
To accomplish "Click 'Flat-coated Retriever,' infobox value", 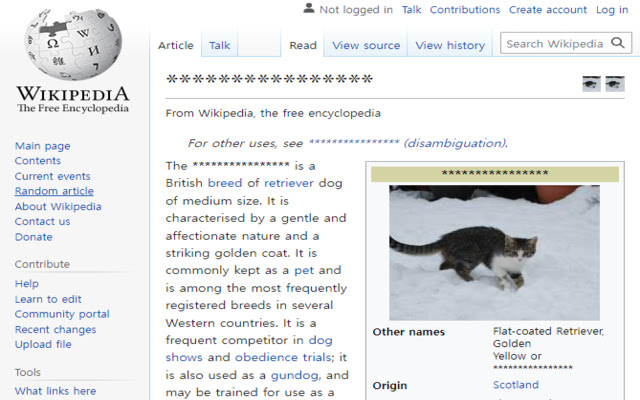I will click(x=548, y=331).
